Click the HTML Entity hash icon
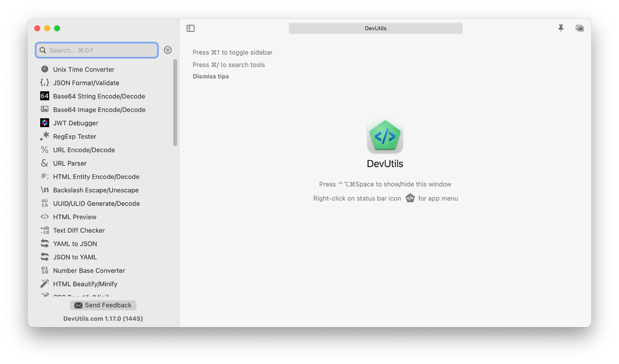Image resolution: width=619 pixels, height=364 pixels. [x=44, y=176]
